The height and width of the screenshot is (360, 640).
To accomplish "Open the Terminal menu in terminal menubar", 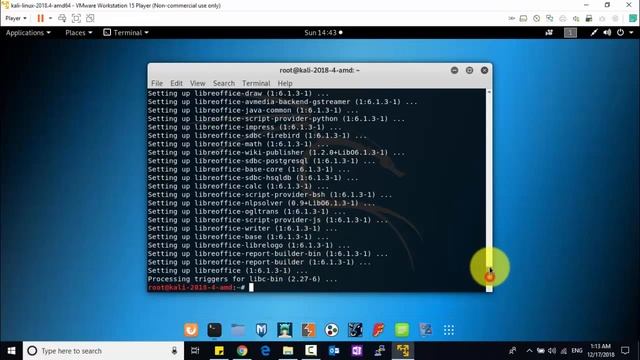I will click(x=256, y=83).
